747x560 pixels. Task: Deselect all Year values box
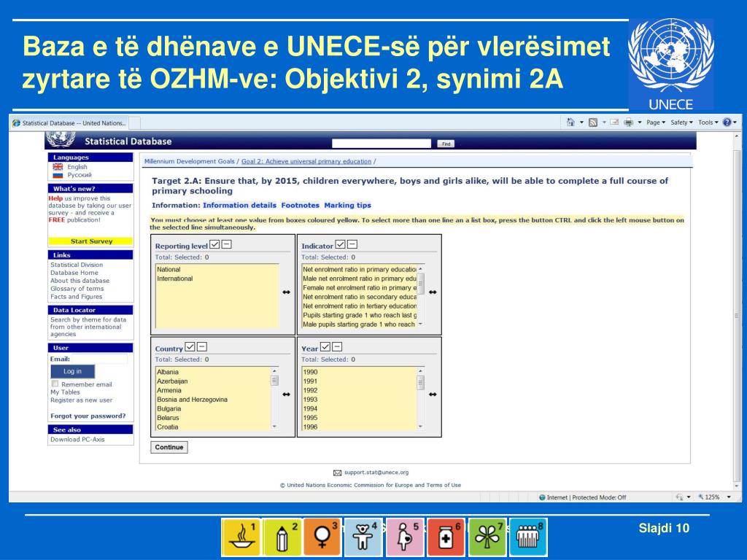tap(337, 347)
